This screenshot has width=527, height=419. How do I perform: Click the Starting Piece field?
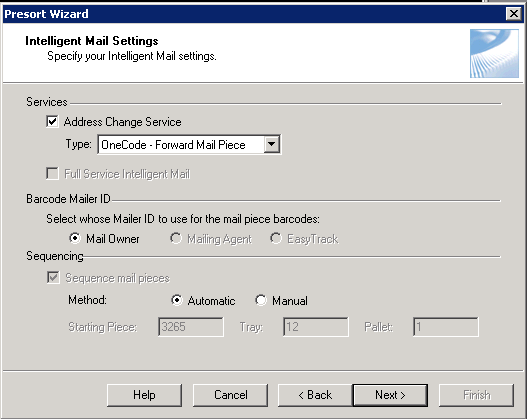click(191, 327)
